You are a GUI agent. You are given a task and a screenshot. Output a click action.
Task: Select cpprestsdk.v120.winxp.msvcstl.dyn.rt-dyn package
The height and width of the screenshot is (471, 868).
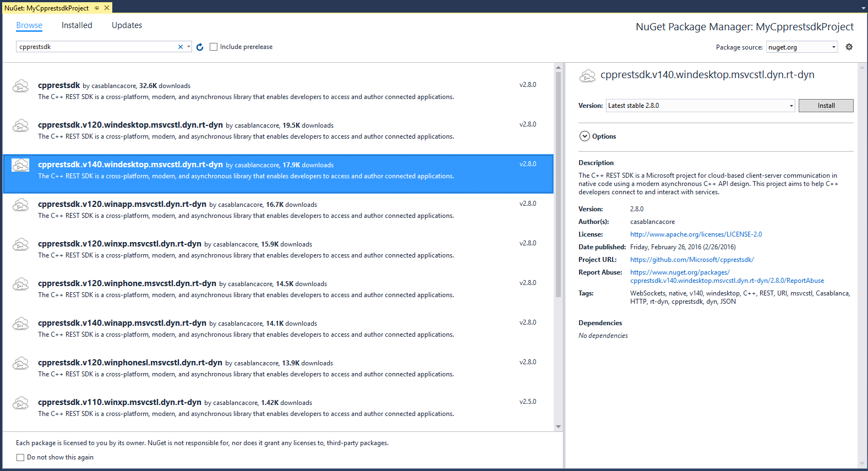point(119,244)
